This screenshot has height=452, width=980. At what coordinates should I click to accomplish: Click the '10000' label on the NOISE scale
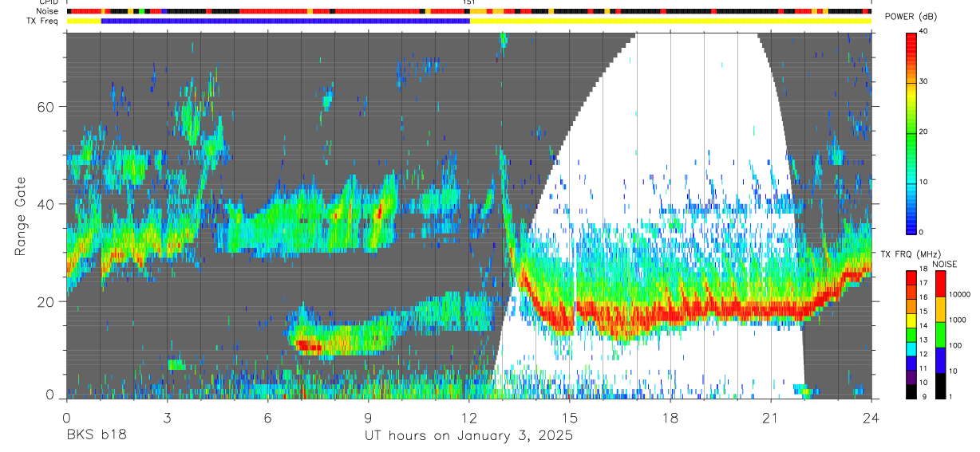coord(961,296)
